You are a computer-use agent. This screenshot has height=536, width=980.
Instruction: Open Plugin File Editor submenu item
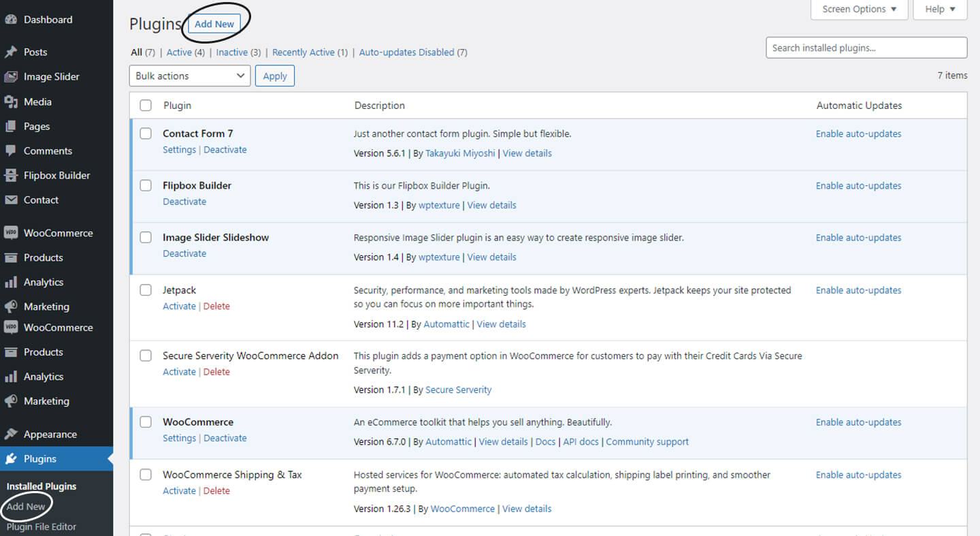click(42, 526)
